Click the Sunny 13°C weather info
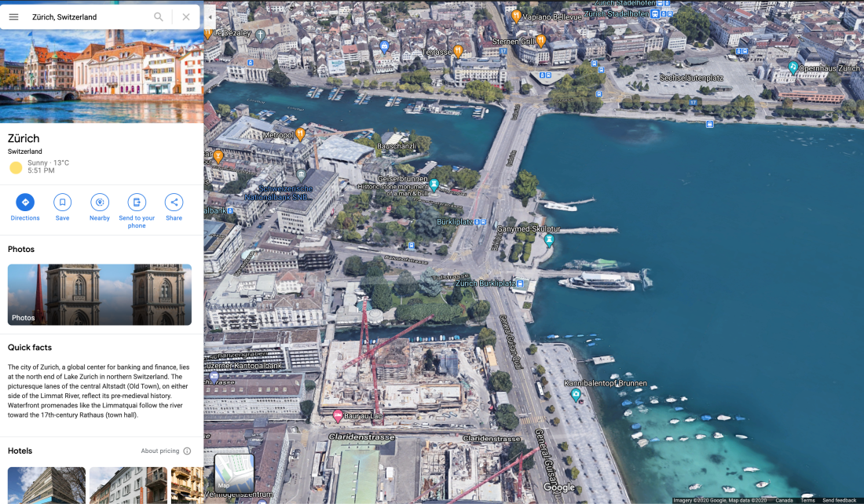The width and height of the screenshot is (864, 504). [40, 166]
